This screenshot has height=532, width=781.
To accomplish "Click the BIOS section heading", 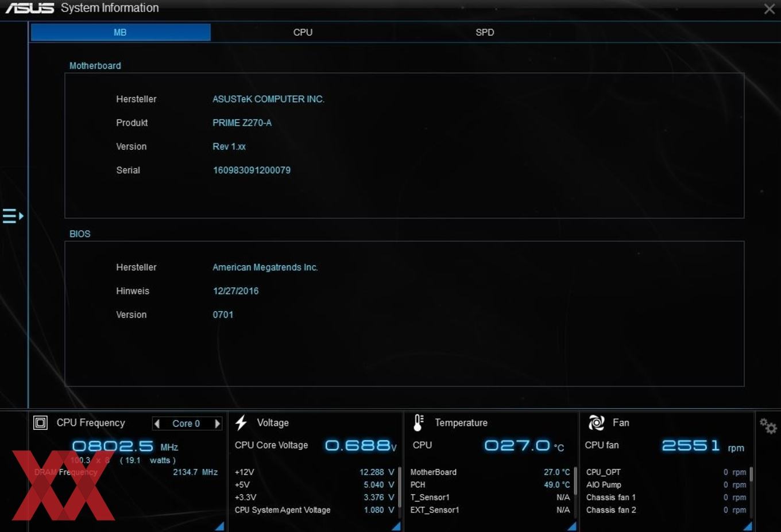I will (x=80, y=234).
